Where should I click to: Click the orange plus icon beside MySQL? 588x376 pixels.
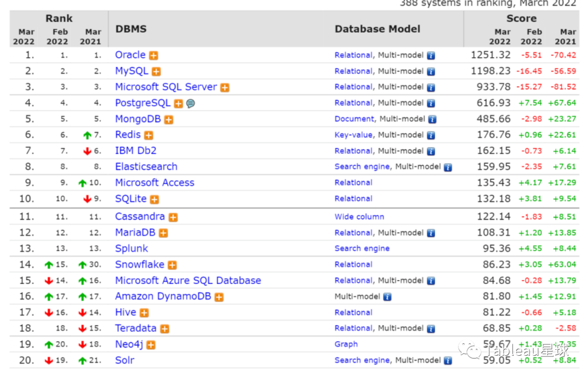[x=156, y=71]
